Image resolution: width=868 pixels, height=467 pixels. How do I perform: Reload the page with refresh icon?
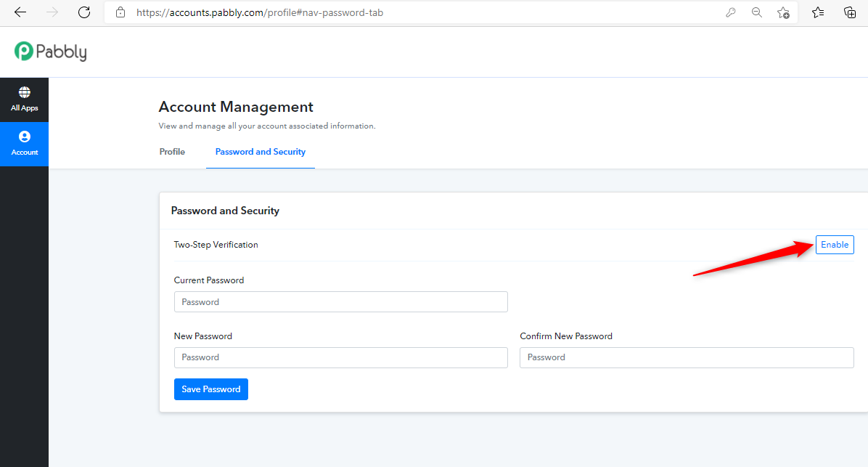(84, 12)
